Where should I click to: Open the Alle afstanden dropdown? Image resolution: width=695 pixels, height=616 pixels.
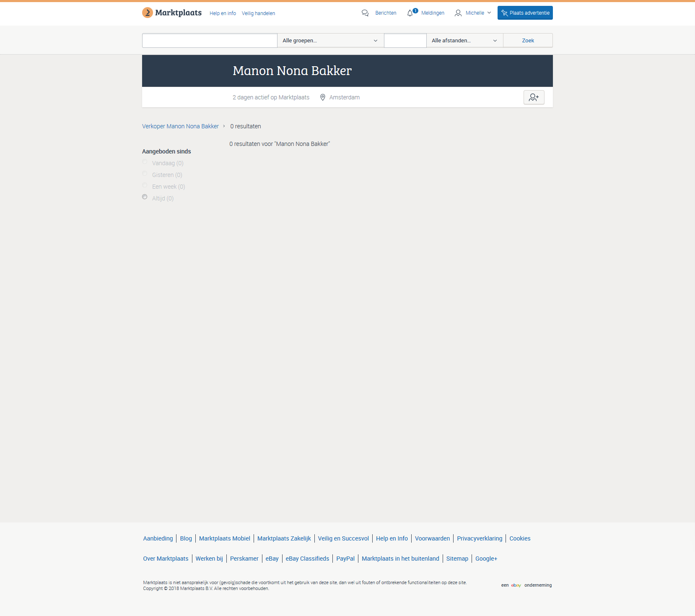coord(464,40)
